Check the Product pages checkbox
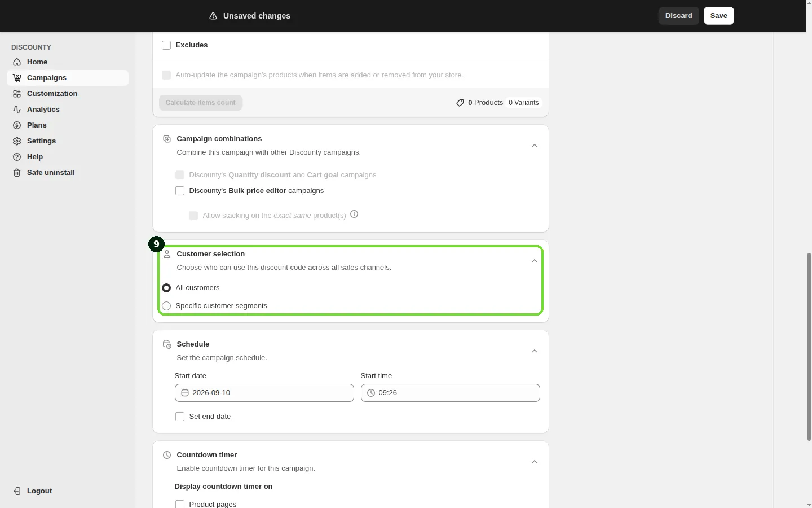 click(180, 504)
